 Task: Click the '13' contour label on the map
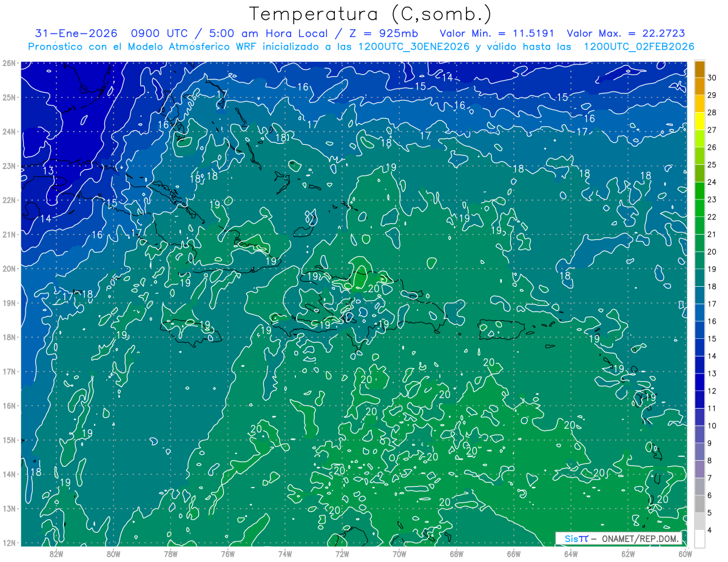coord(48,171)
